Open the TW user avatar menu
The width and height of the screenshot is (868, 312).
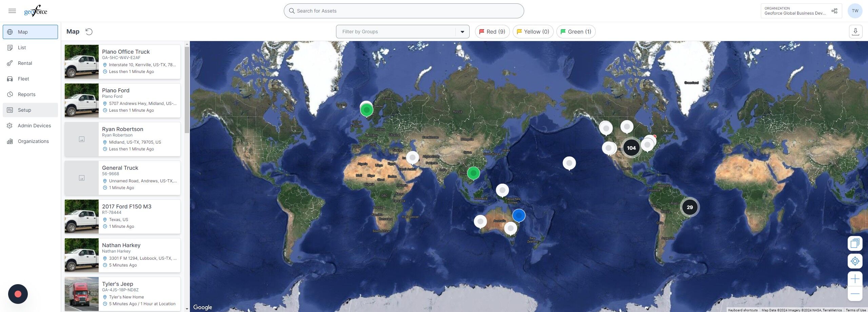pyautogui.click(x=855, y=11)
